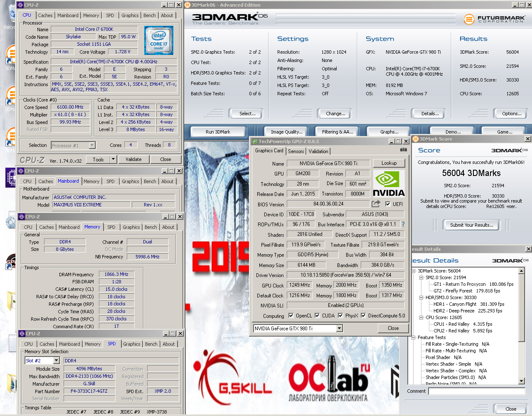The height and width of the screenshot is (416, 532).
Task: Open About tab in the CPU-Z SPD window
Action: click(x=169, y=344)
